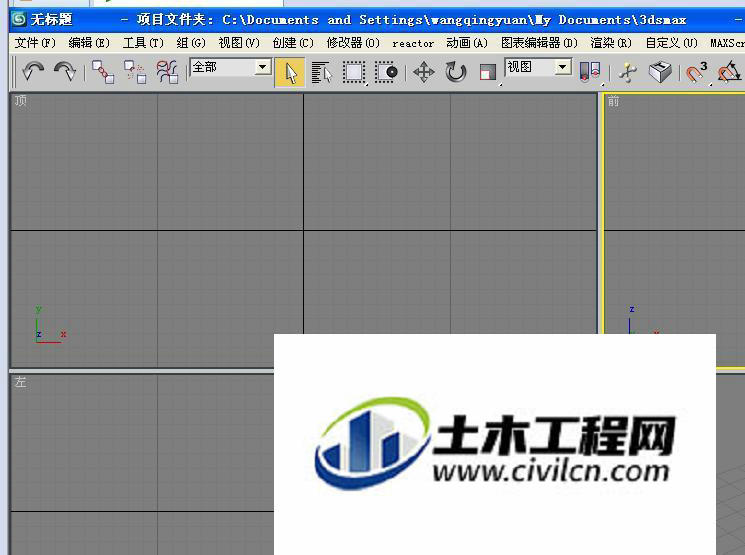Toggle the Keyboard Shortcut Override icon
Screen dimensions: 745x555
(x=660, y=72)
